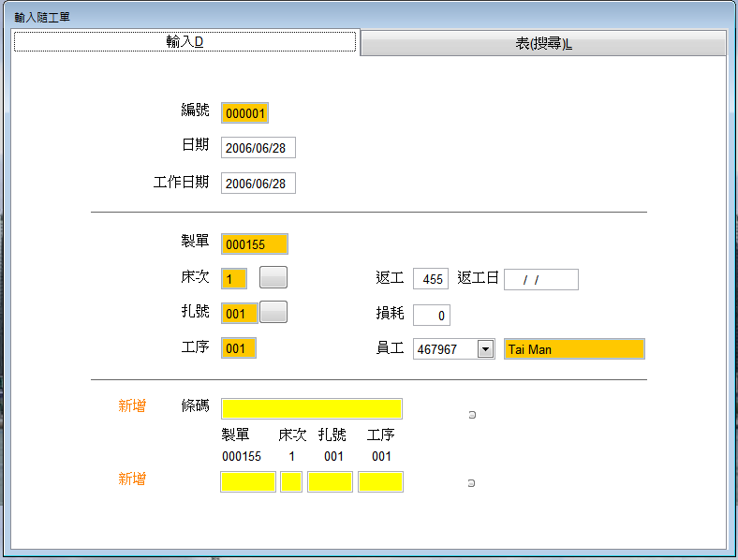This screenshot has height=560, width=738.
Task: Click the 1 value under lower 床次 heading
Action: pos(292,456)
